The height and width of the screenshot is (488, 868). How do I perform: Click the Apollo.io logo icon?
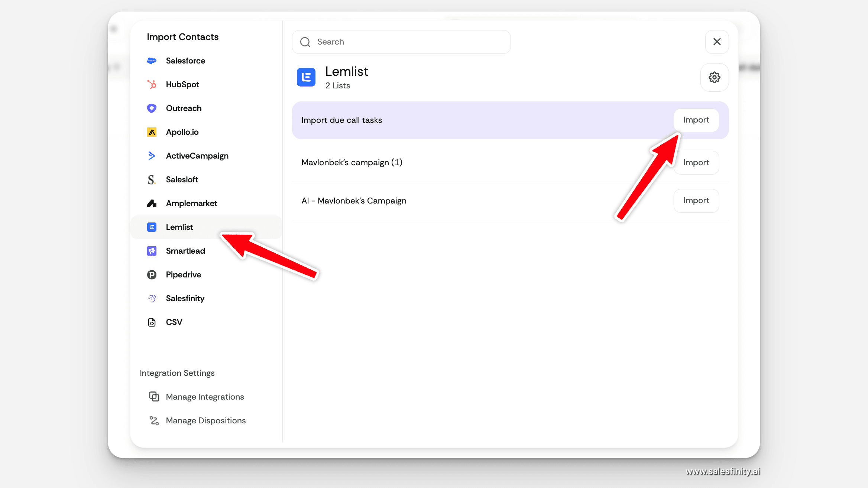[x=152, y=132]
